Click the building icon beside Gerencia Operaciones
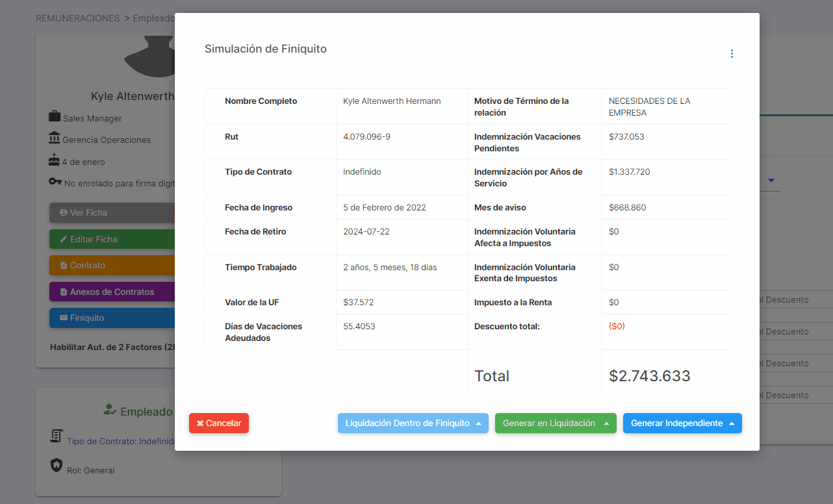833x504 pixels. pyautogui.click(x=55, y=138)
